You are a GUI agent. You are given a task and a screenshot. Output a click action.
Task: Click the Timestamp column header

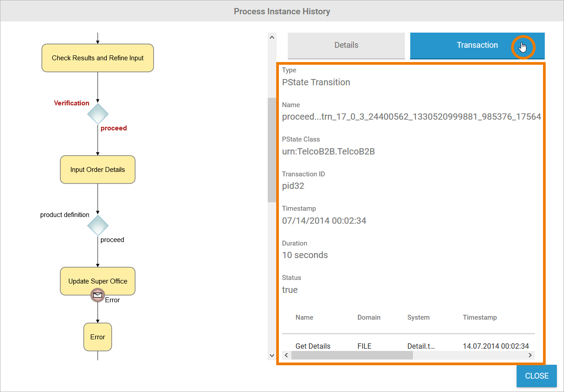pos(480,317)
